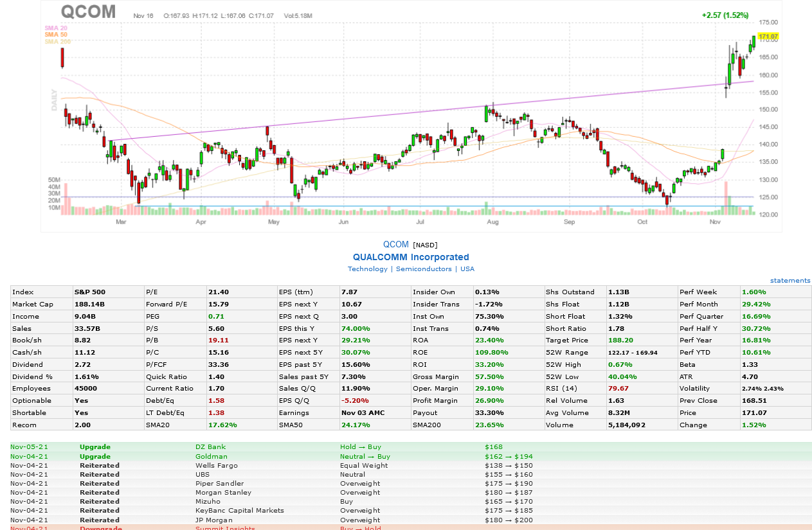This screenshot has height=530, width=812.
Task: Click the RSI (14) value 79.67
Action: coord(618,388)
